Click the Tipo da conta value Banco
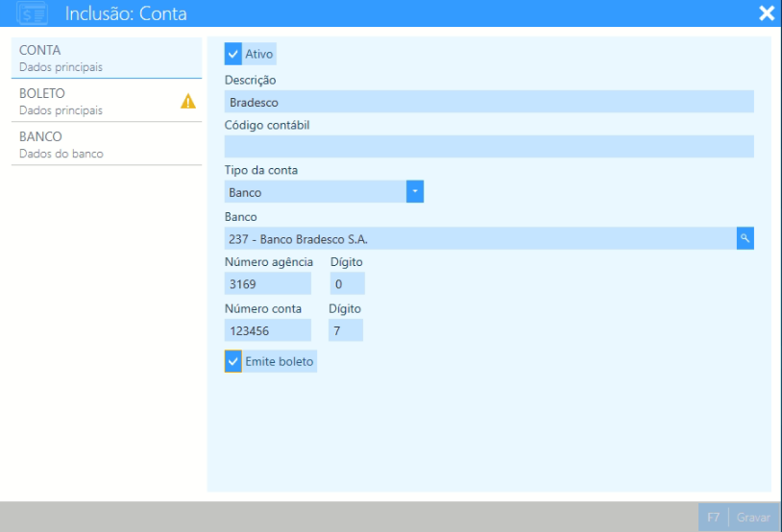The height and width of the screenshot is (532, 782). pyautogui.click(x=315, y=191)
